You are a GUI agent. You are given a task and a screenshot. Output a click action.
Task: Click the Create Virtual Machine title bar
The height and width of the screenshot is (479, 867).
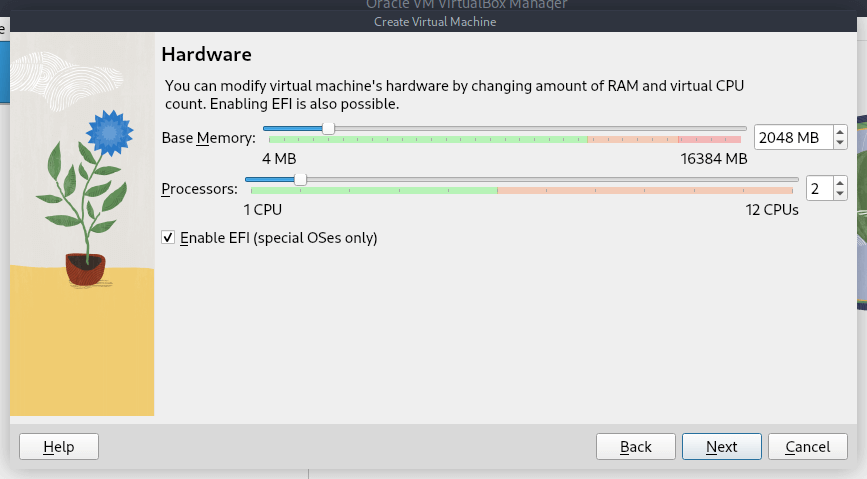pos(434,22)
